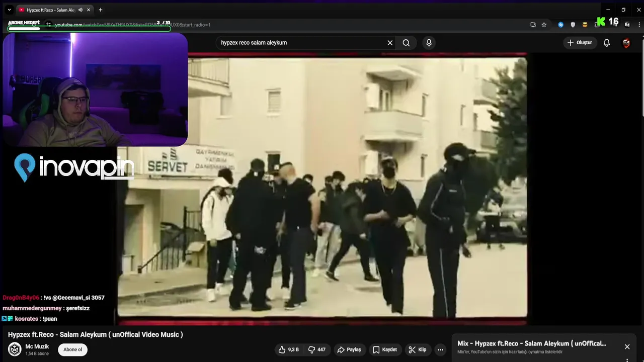Like the video (9,3 B)
This screenshot has width=644, height=362.
[x=289, y=349]
